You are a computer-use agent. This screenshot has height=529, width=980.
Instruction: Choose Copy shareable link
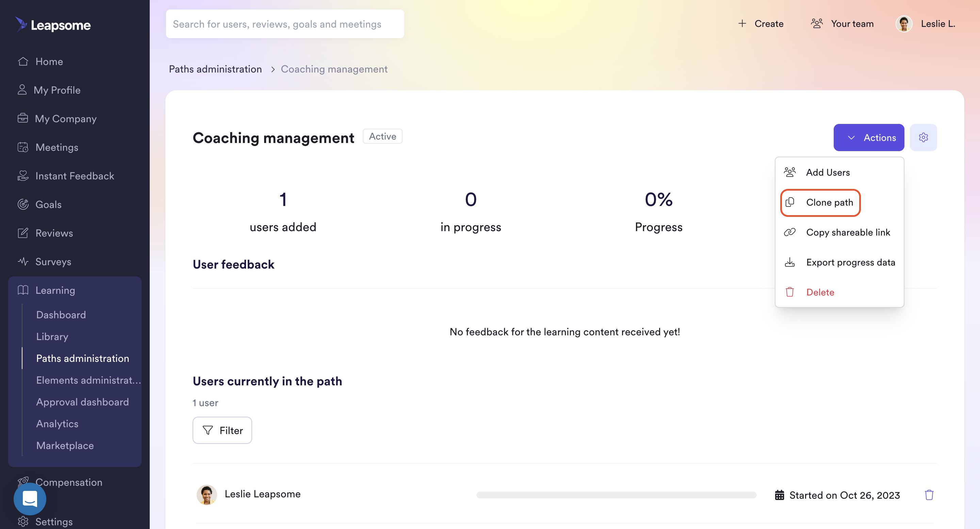pyautogui.click(x=839, y=232)
